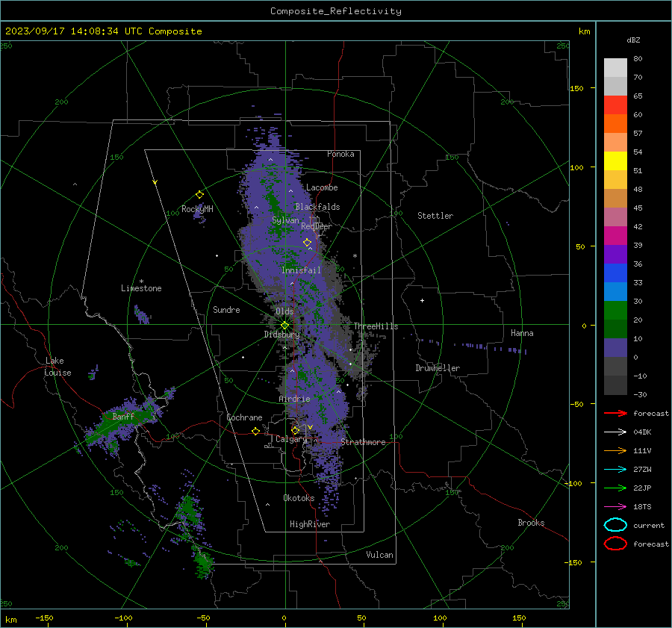Click the cyan current ellipse legend icon

click(x=615, y=525)
